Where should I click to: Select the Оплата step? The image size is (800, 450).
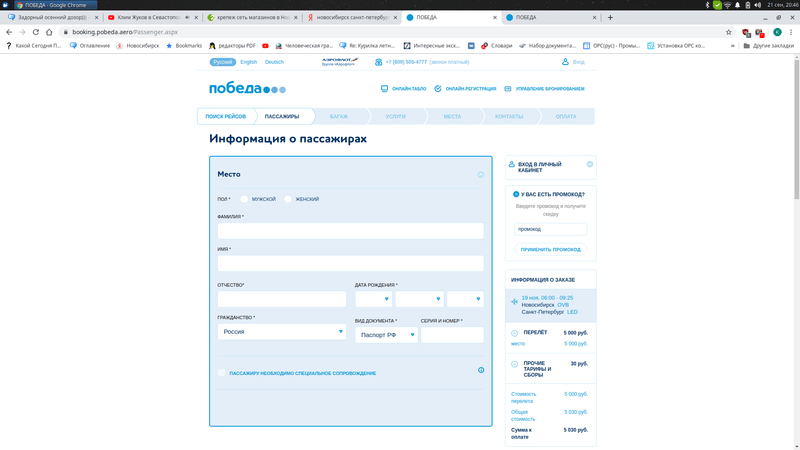pyautogui.click(x=566, y=116)
